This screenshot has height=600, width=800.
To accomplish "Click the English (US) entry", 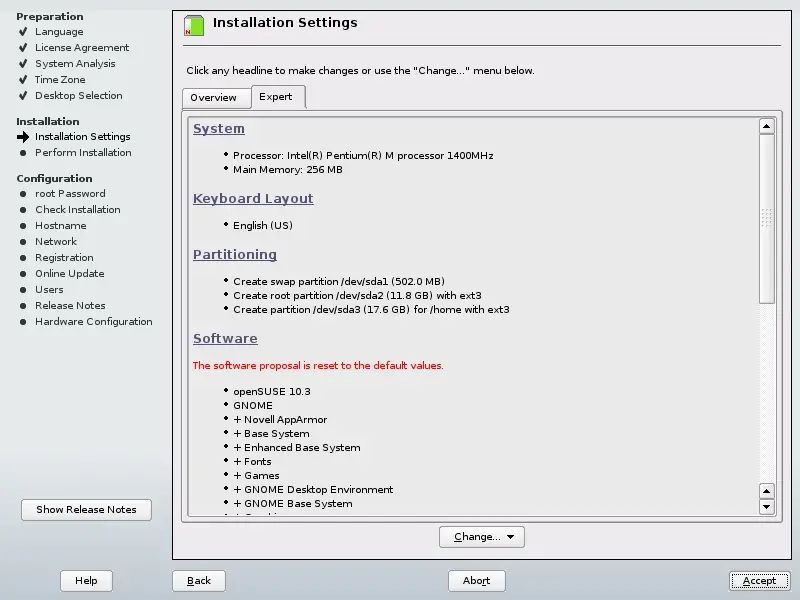I will (263, 226).
